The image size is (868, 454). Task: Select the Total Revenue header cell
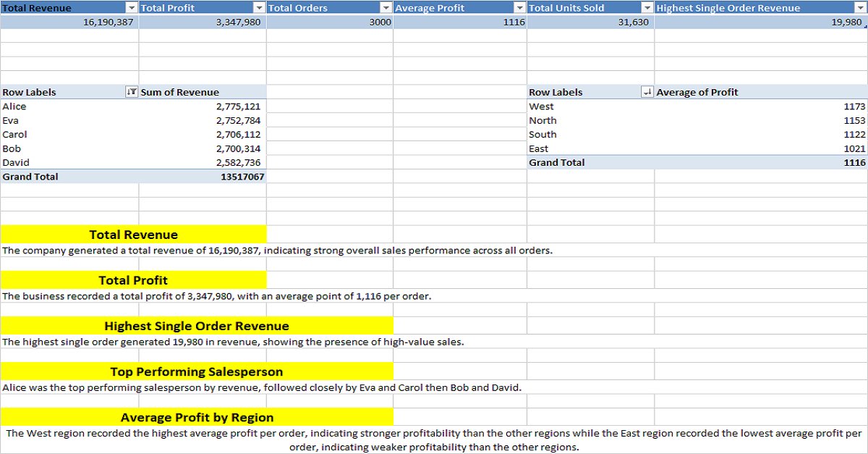coord(69,8)
